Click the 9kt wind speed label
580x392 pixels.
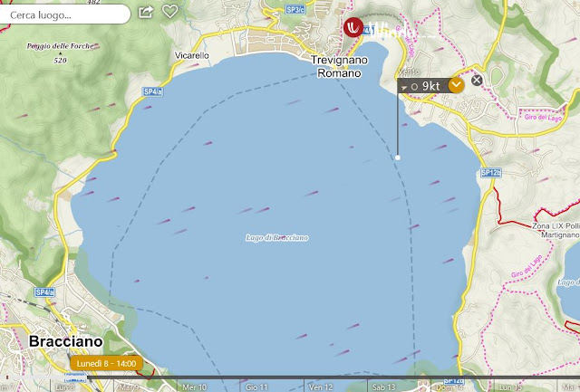click(431, 86)
